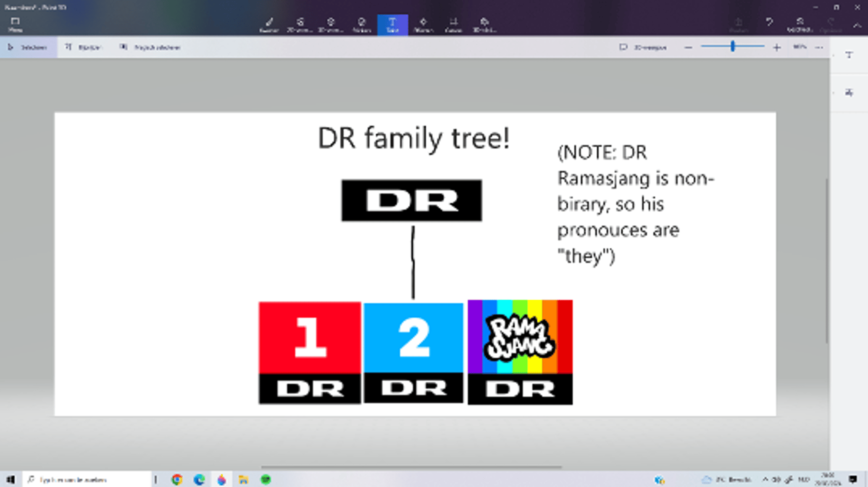Select the Brushes tool
Screen dimensions: 868x487
pos(269,24)
